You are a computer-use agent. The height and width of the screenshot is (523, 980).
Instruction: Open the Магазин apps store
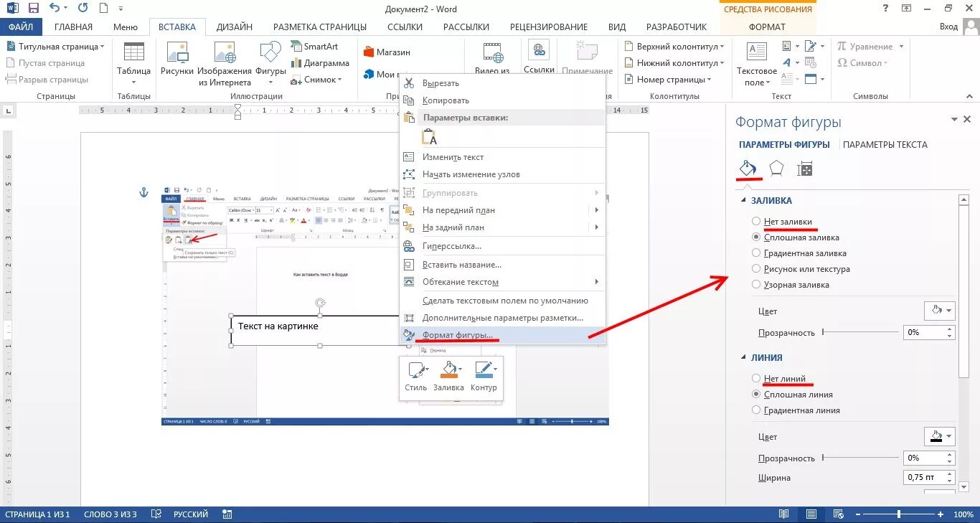387,52
